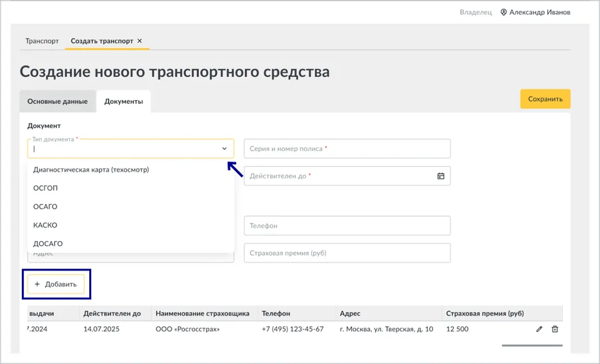The height and width of the screenshot is (364, 600).
Task: Choose ОСАГО from document type list
Action: [x=130, y=206]
